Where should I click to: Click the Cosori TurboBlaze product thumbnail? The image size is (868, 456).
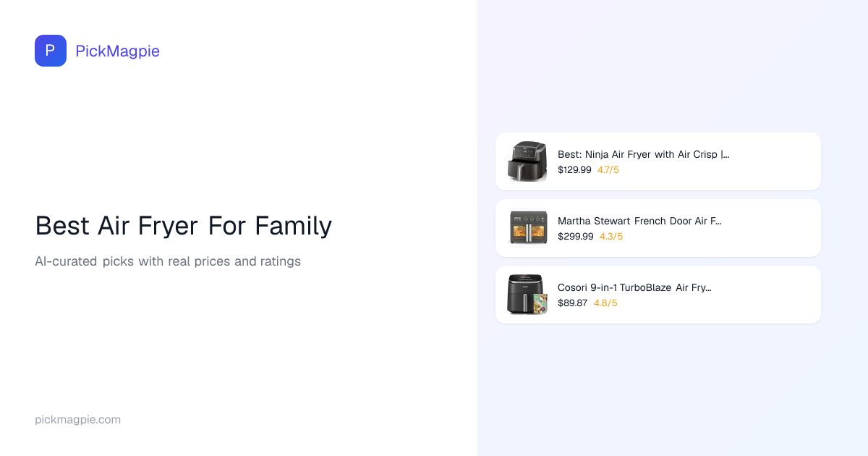pos(527,295)
